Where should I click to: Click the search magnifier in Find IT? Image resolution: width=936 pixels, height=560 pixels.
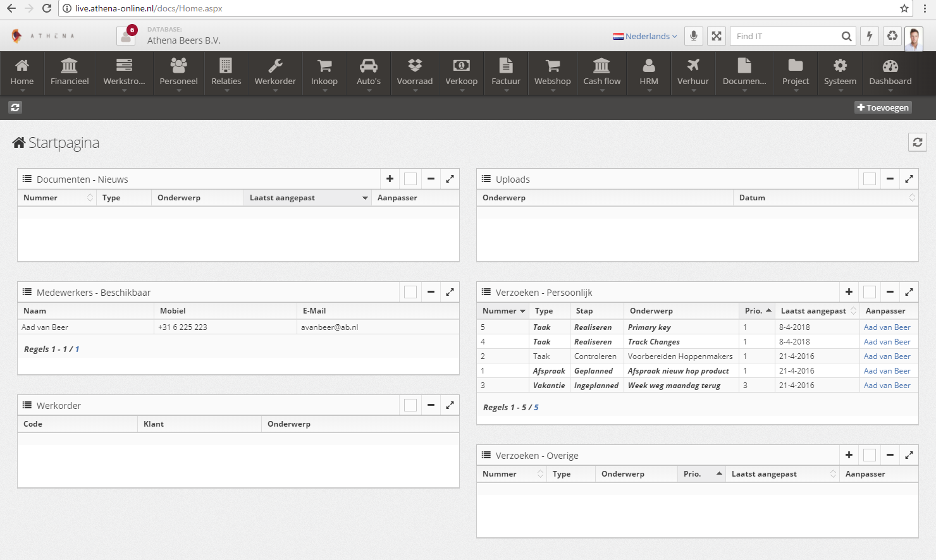(846, 36)
